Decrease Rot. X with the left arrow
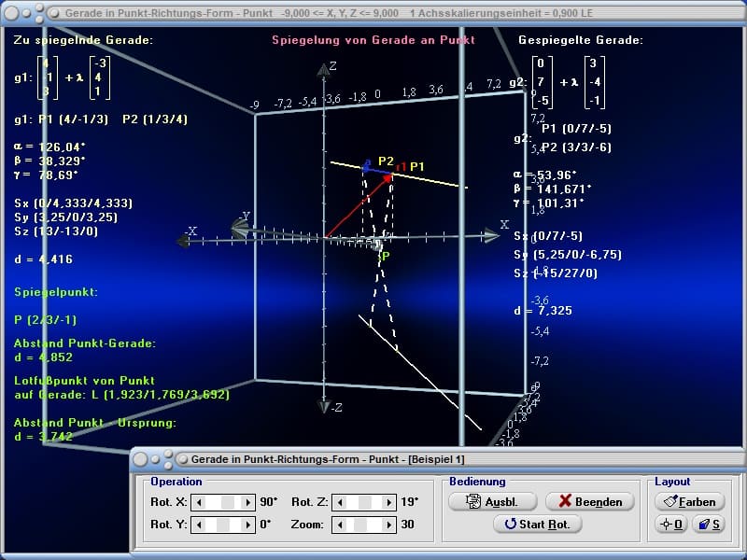The width and height of the screenshot is (747, 560). click(x=199, y=502)
